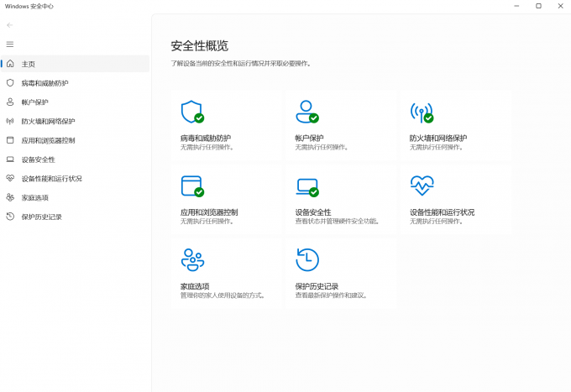Toggle the hamburger navigation menu

pyautogui.click(x=10, y=44)
